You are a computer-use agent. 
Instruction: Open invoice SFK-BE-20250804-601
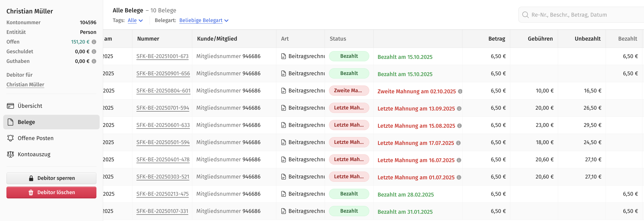(163, 91)
